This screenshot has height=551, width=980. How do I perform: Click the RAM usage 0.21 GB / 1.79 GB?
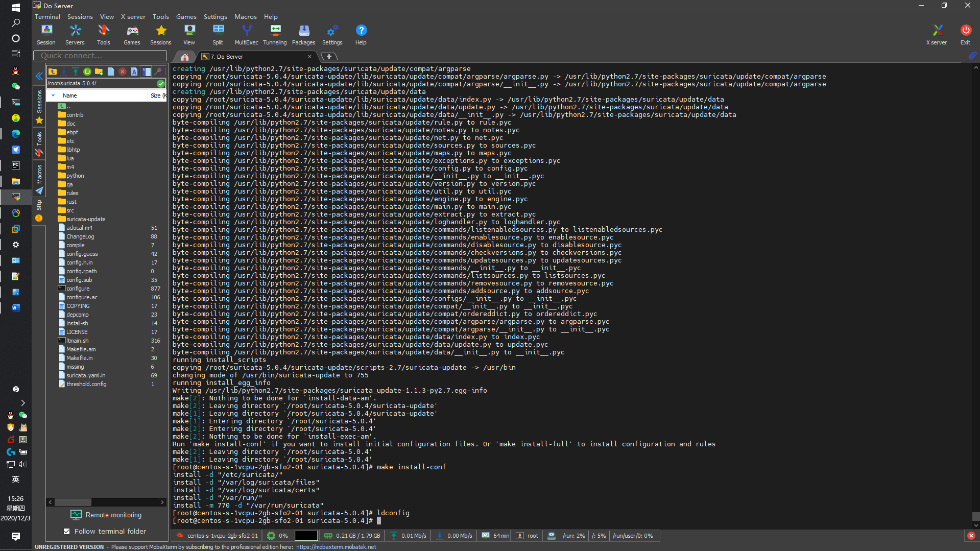[x=352, y=536]
